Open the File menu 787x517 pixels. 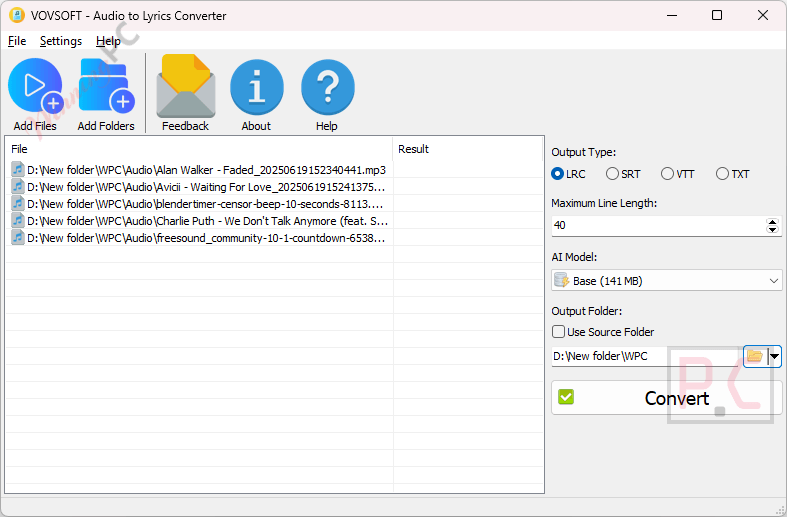point(17,41)
